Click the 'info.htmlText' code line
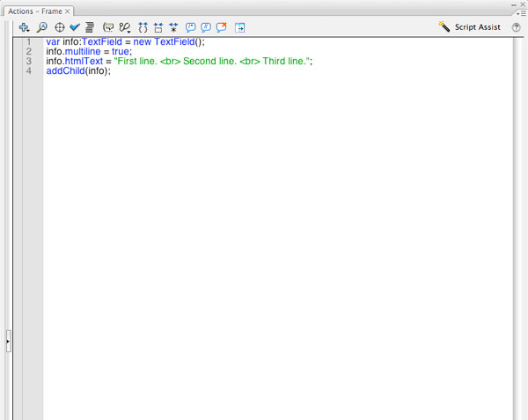Viewport: 528px width, 420px height. tap(180, 62)
